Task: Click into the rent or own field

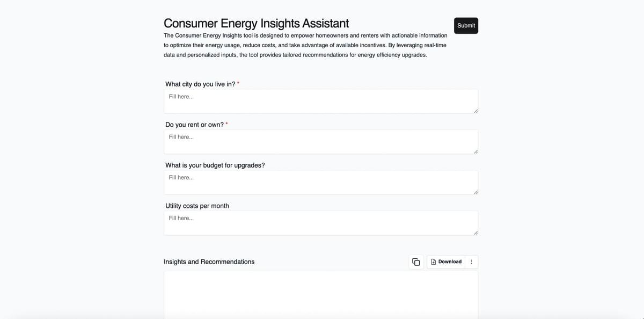Action: click(x=320, y=142)
